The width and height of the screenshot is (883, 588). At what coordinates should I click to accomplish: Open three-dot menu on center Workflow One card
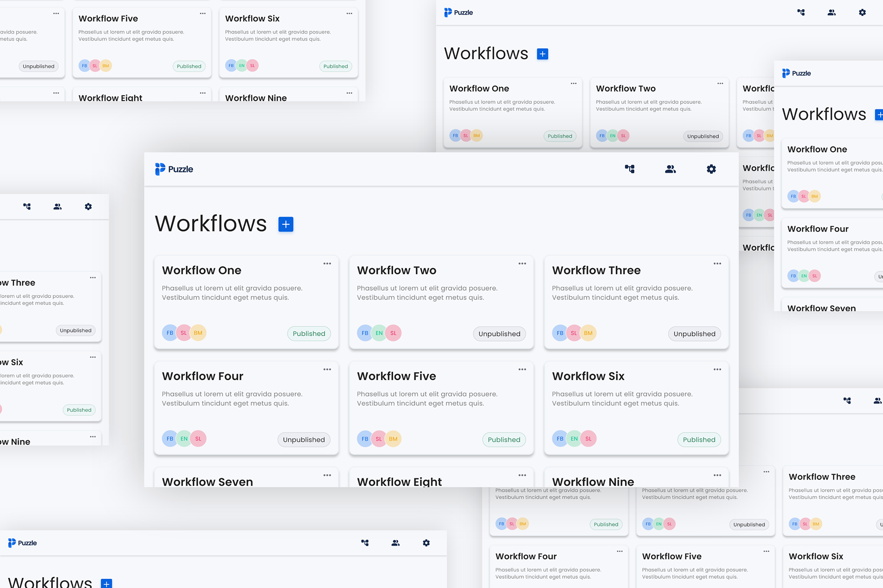[327, 263]
